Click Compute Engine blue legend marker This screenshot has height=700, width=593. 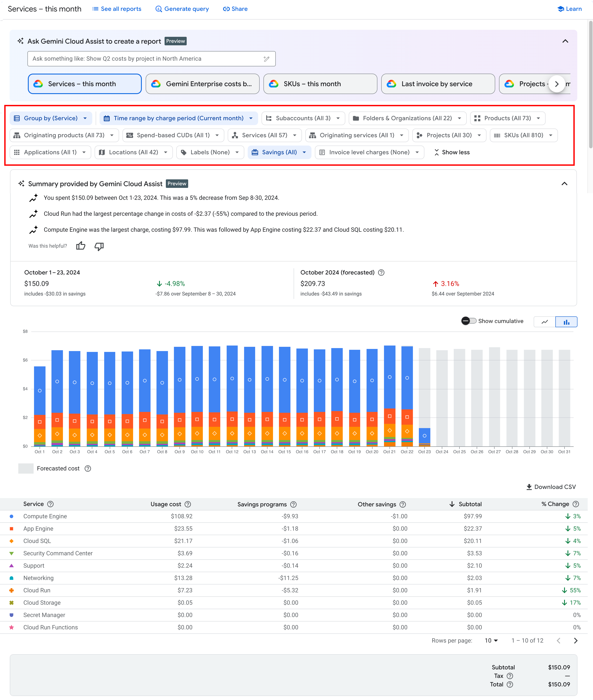[x=11, y=516]
